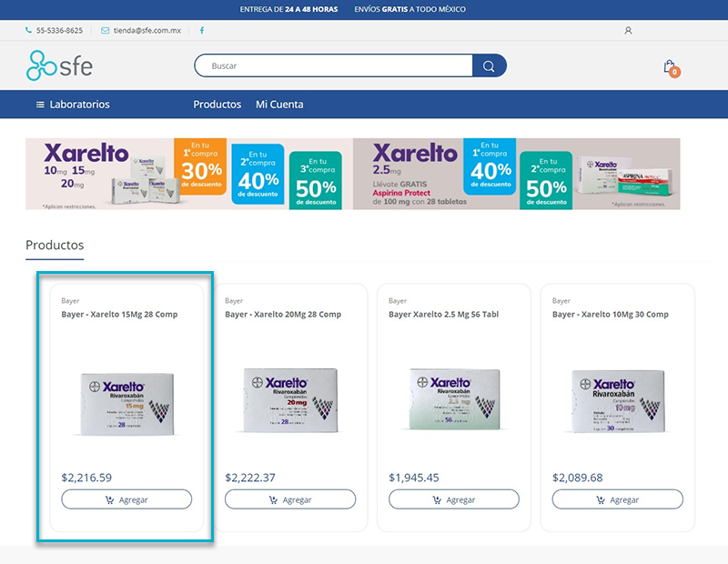Click the Entrega de 24 a 48 horas text
This screenshot has width=728, height=564.
[x=288, y=9]
